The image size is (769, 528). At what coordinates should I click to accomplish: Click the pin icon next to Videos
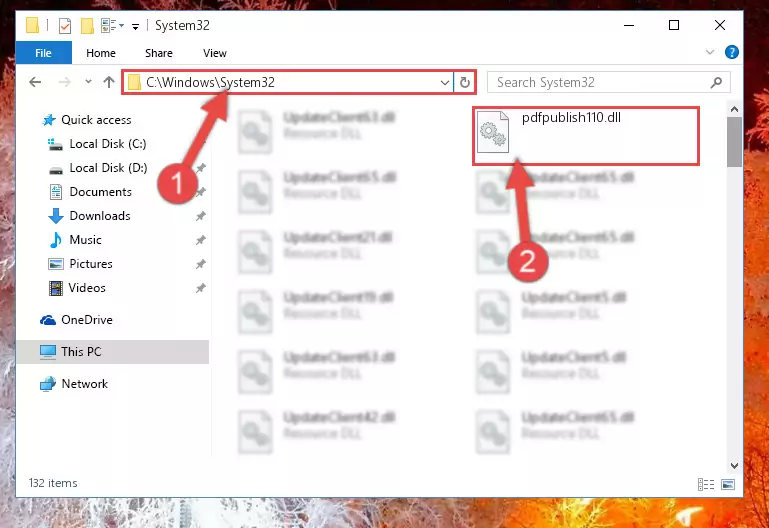[x=201, y=288]
